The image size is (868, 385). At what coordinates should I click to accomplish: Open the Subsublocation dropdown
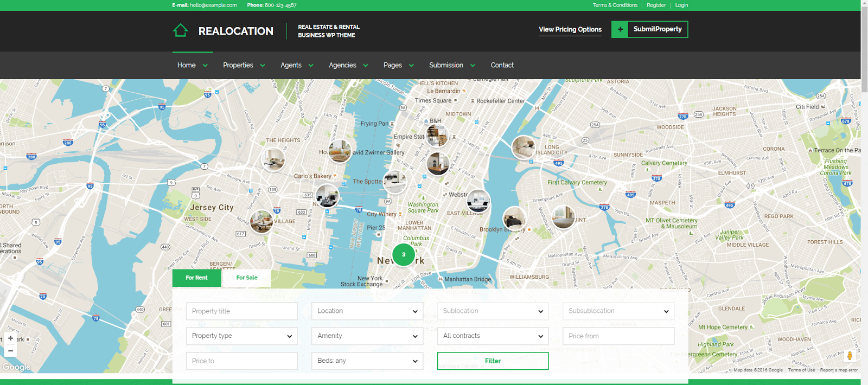pyautogui.click(x=618, y=311)
